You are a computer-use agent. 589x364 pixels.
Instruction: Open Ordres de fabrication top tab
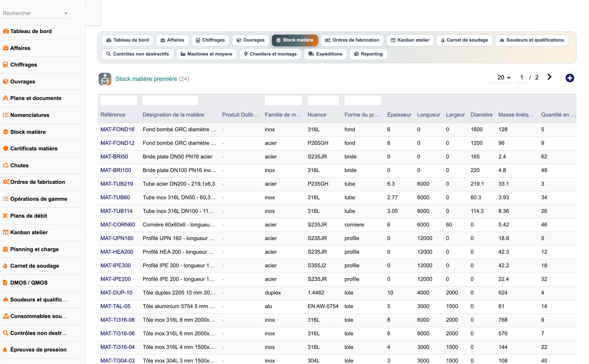coord(352,40)
